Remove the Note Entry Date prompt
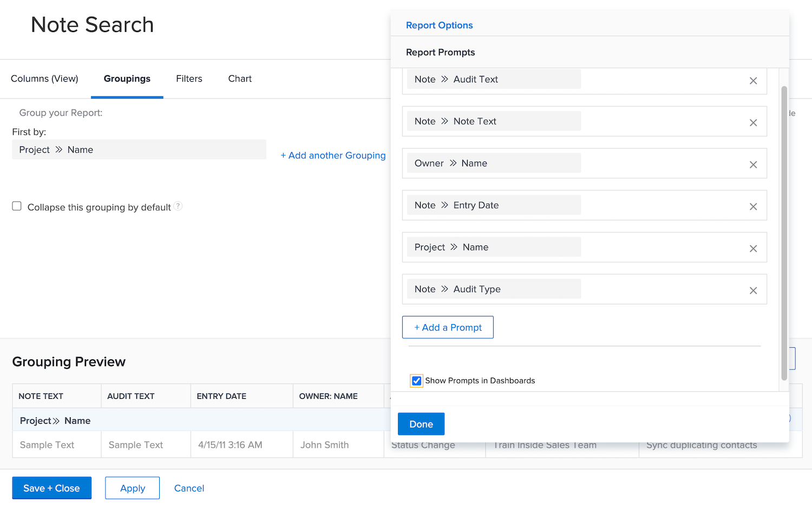Viewport: 812px width, 505px height. (x=753, y=206)
